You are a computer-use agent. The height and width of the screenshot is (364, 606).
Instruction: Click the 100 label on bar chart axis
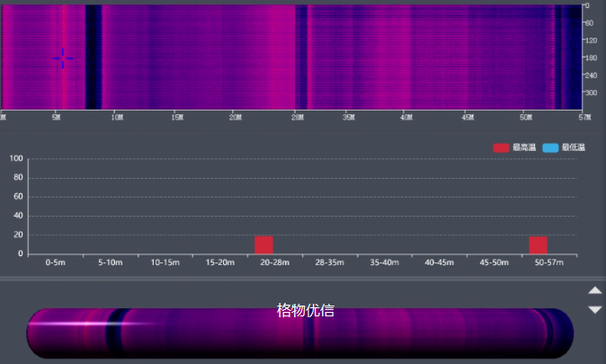coord(15,159)
